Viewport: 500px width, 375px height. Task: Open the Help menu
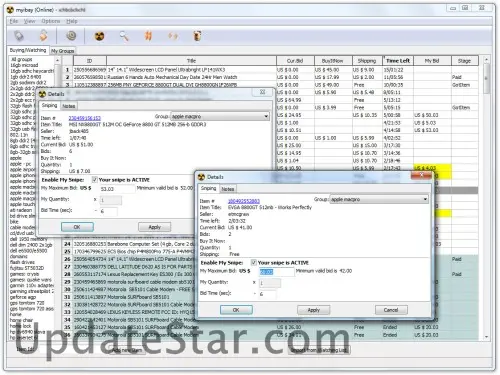[x=72, y=21]
